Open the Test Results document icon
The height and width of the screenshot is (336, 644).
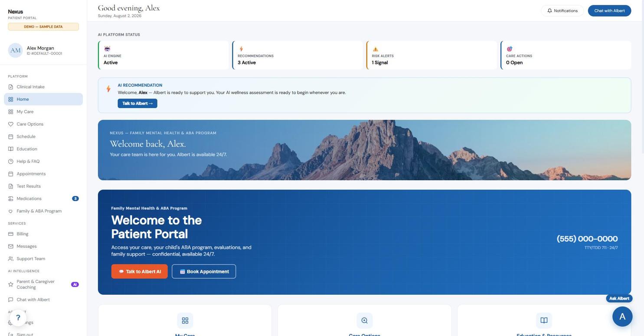point(11,186)
